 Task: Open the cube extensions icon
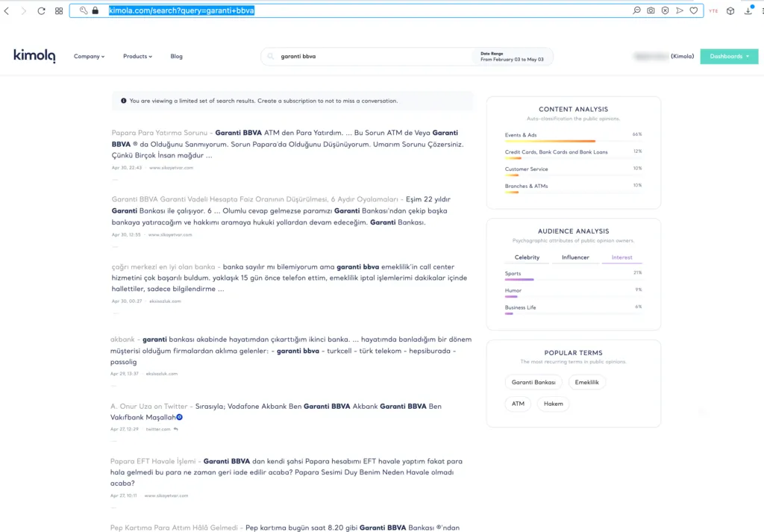730,10
